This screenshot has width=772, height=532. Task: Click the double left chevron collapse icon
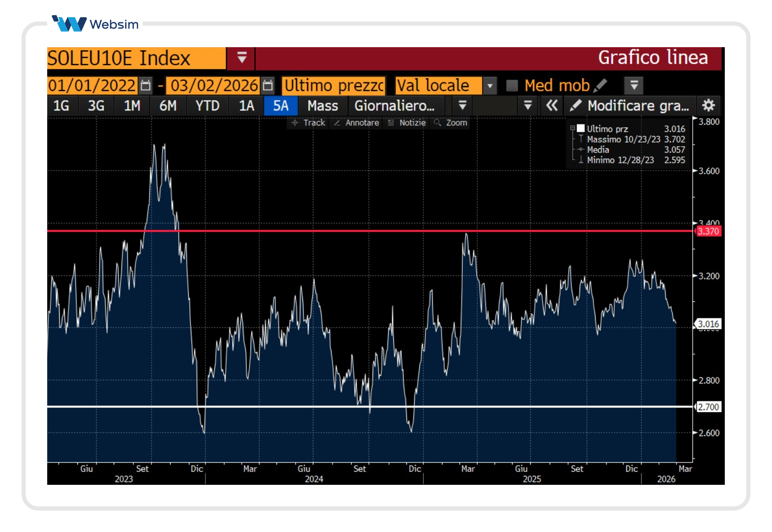(x=552, y=106)
